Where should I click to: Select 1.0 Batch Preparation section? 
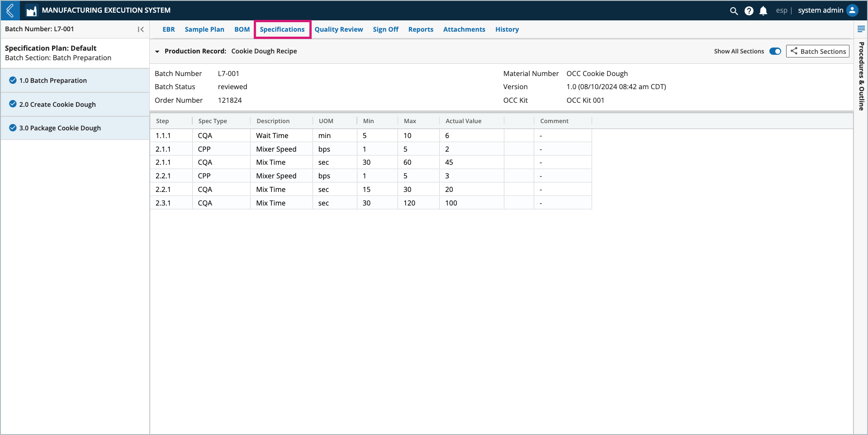click(75, 81)
